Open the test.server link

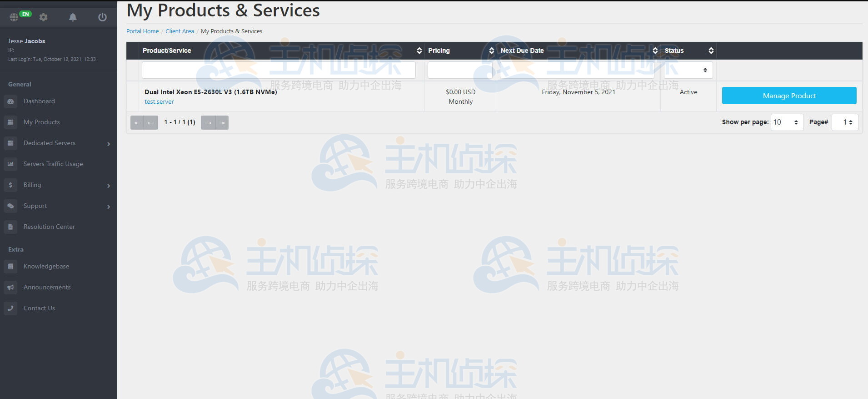(x=159, y=101)
